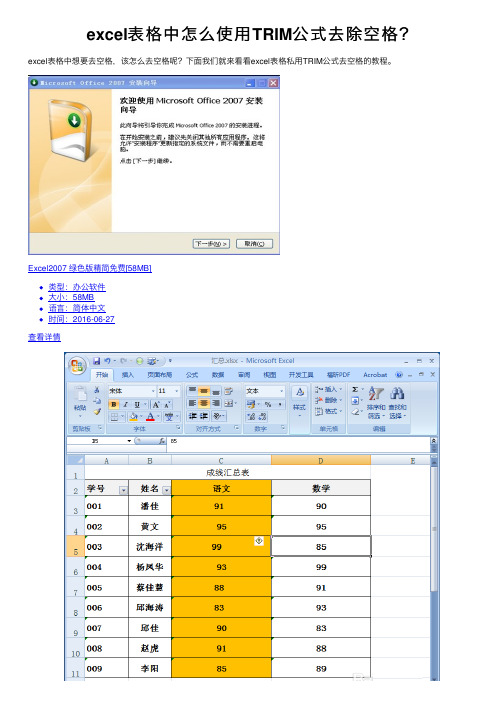The image size is (504, 713).
Task: Click the Decrease Decimal icon
Action: 262,417
